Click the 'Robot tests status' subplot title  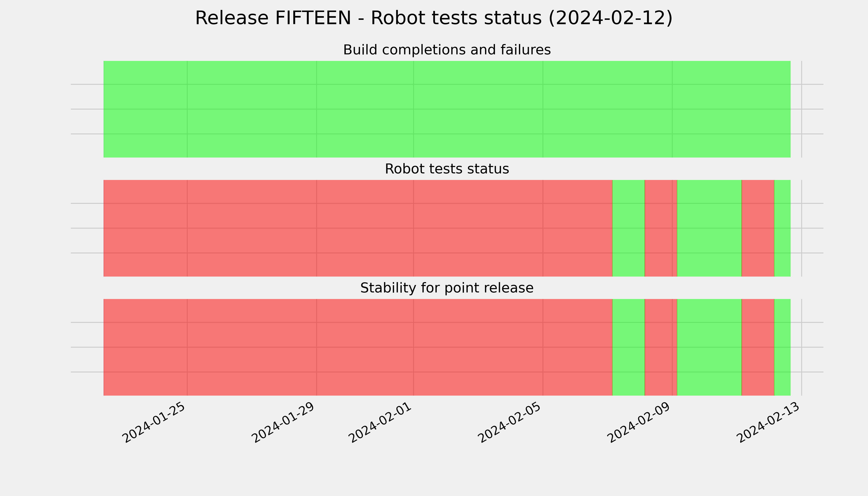(447, 169)
